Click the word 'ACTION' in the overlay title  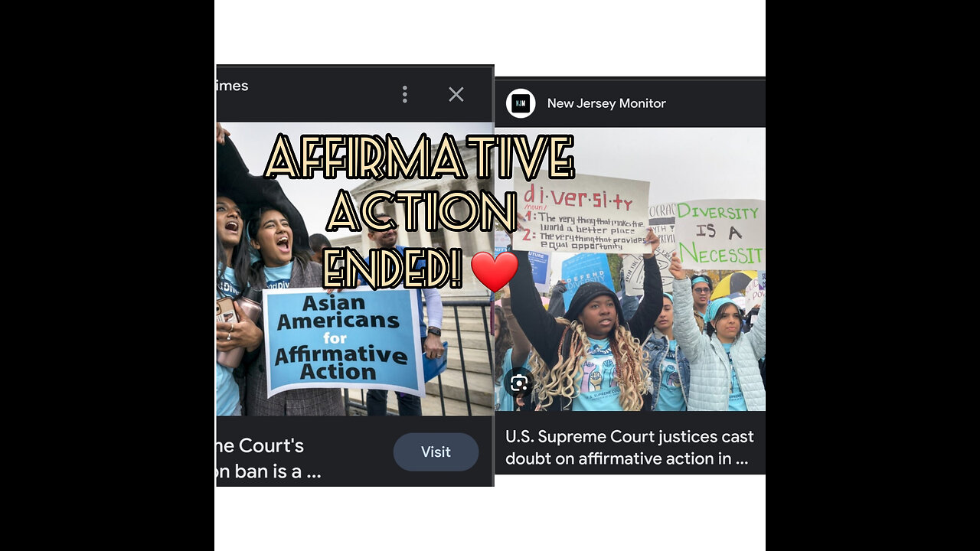tap(421, 213)
